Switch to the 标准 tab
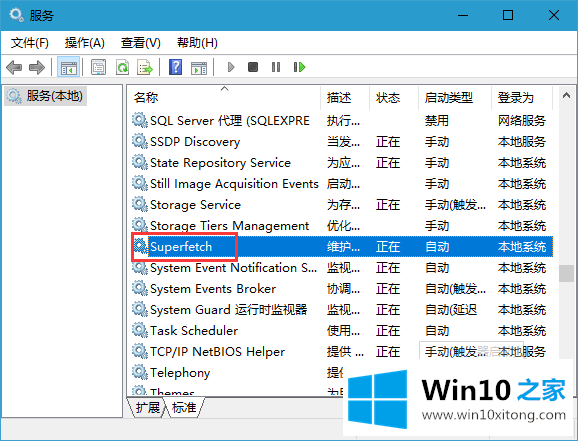Viewport: 578px width, 441px height. pyautogui.click(x=184, y=407)
